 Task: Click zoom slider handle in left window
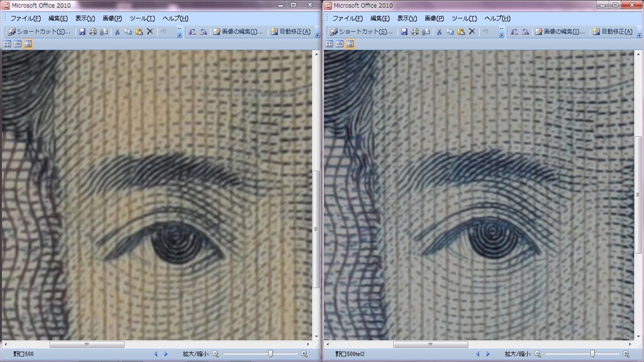click(x=270, y=354)
